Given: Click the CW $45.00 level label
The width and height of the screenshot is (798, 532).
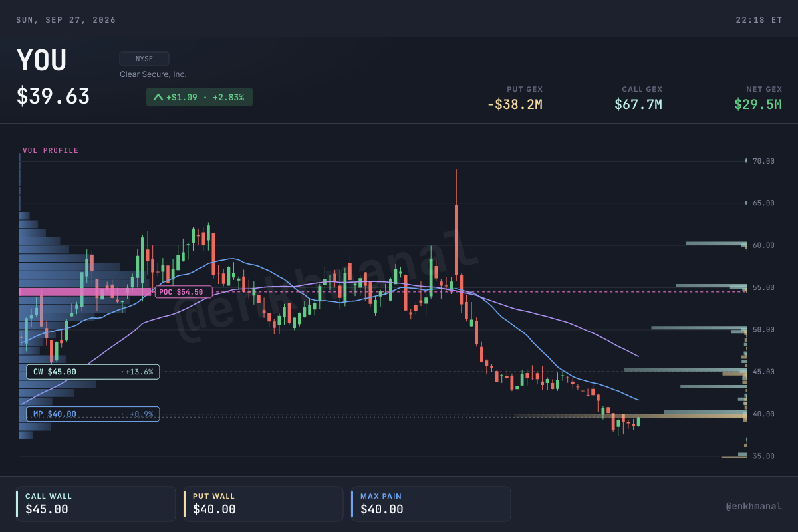Looking at the screenshot, I should click(93, 372).
